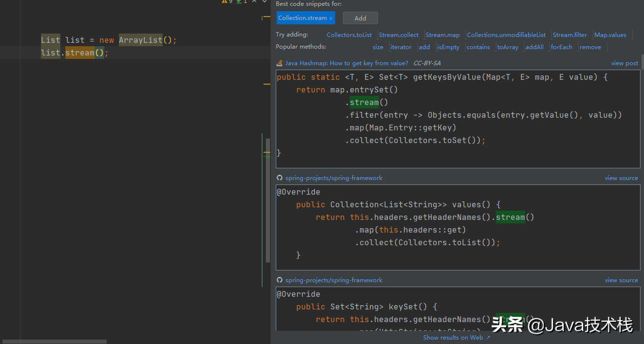Select the popular method iterator
The width and height of the screenshot is (644, 344).
tap(401, 47)
